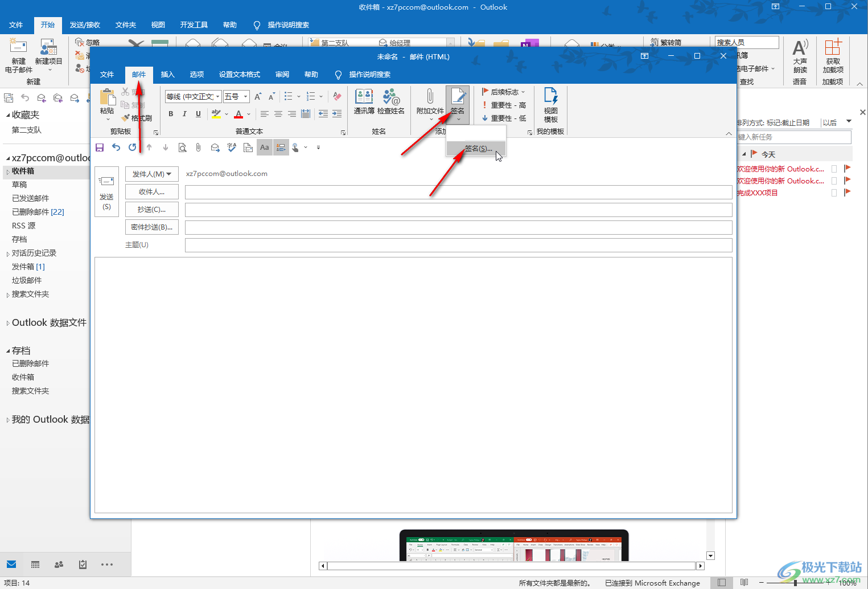Increase paragraph indent
This screenshot has height=589, width=868.
(337, 114)
